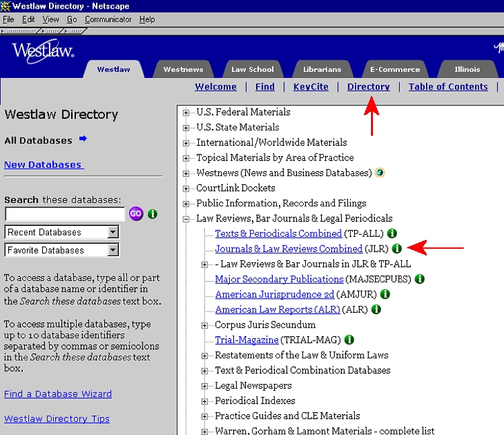Open Recent Databases dropdown
Viewport: 504px width, 435px height.
click(x=113, y=232)
